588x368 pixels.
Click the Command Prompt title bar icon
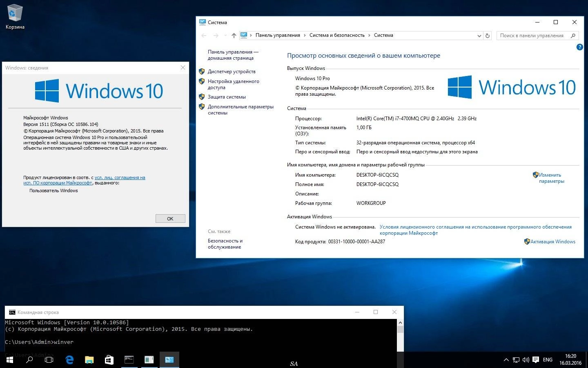pyautogui.click(x=12, y=312)
